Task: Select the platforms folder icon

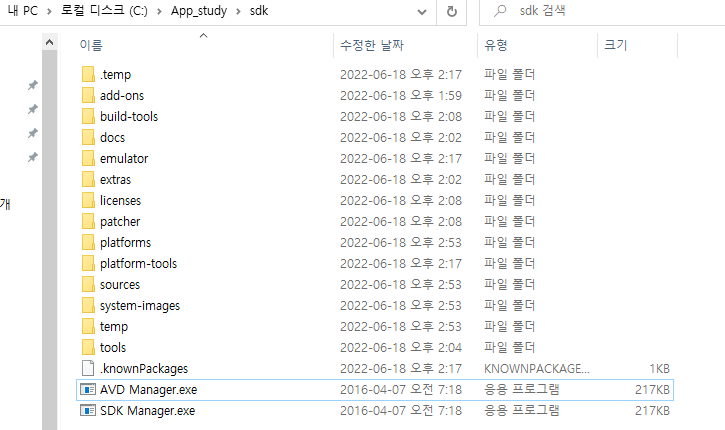Action: (x=88, y=242)
